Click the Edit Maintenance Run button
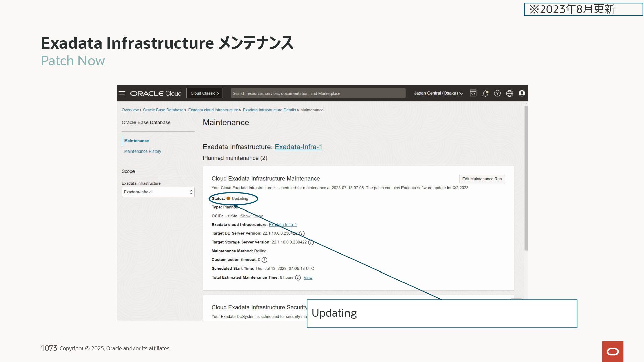Viewport: 644px width, 362px height. coord(482,179)
